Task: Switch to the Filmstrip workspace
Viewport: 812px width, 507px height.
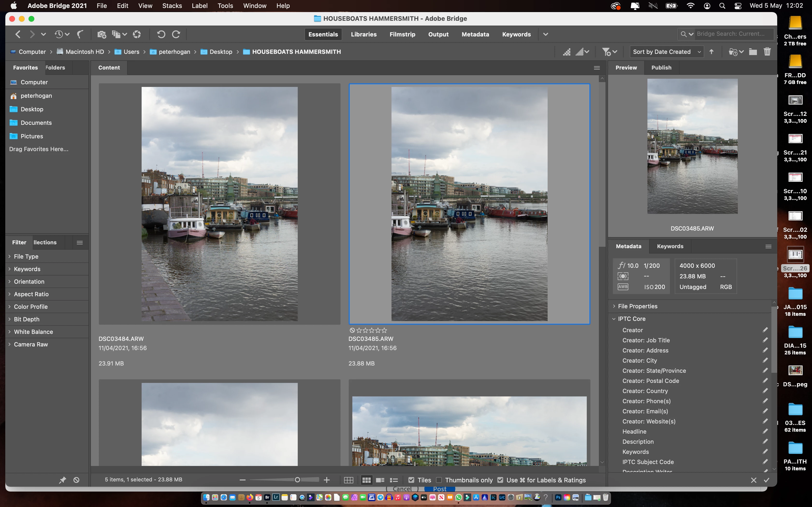Action: click(x=402, y=34)
